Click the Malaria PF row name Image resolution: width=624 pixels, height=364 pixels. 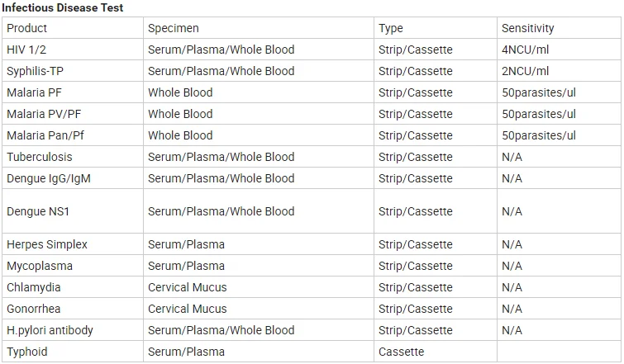tap(34, 92)
